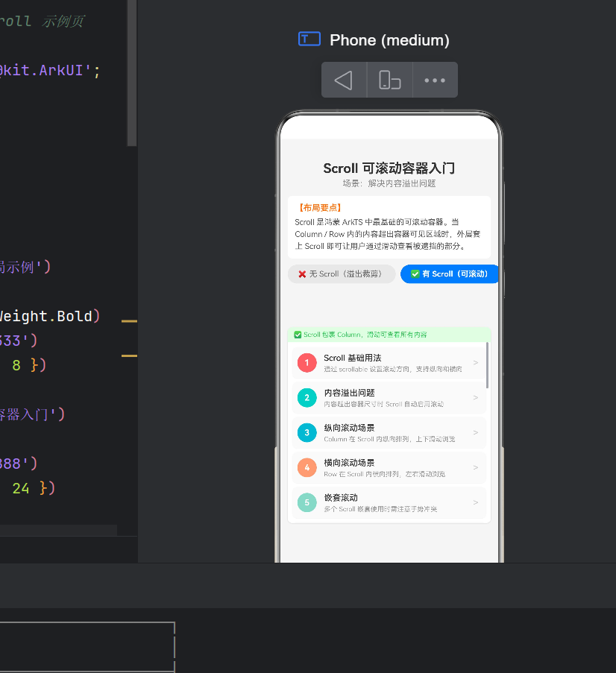Open the 'Scroll 基础用法' list item
The width and height of the screenshot is (616, 673).
tap(389, 363)
